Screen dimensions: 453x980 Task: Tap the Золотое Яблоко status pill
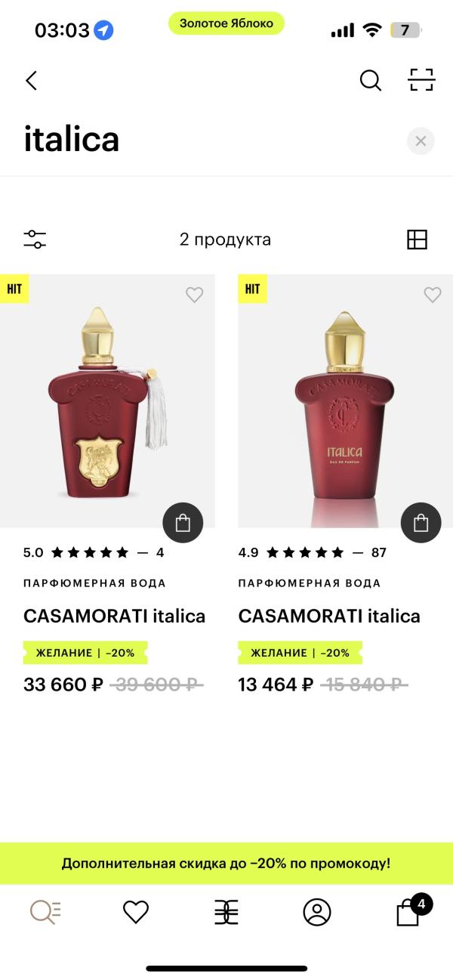pos(226,23)
